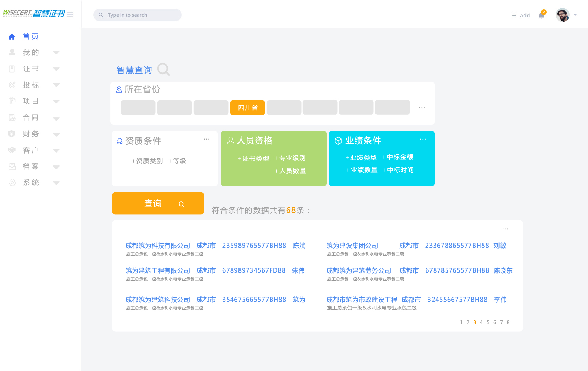Select the 四川省 province chip
Viewport: 588px width, 371px height.
248,107
